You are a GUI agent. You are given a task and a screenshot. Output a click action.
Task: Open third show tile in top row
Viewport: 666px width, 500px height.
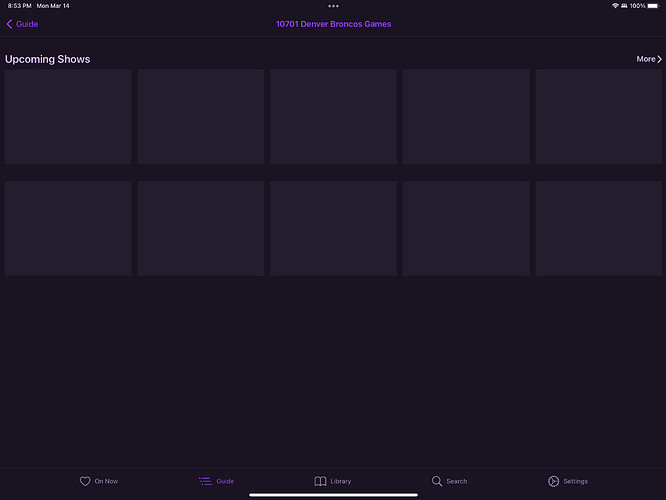333,117
